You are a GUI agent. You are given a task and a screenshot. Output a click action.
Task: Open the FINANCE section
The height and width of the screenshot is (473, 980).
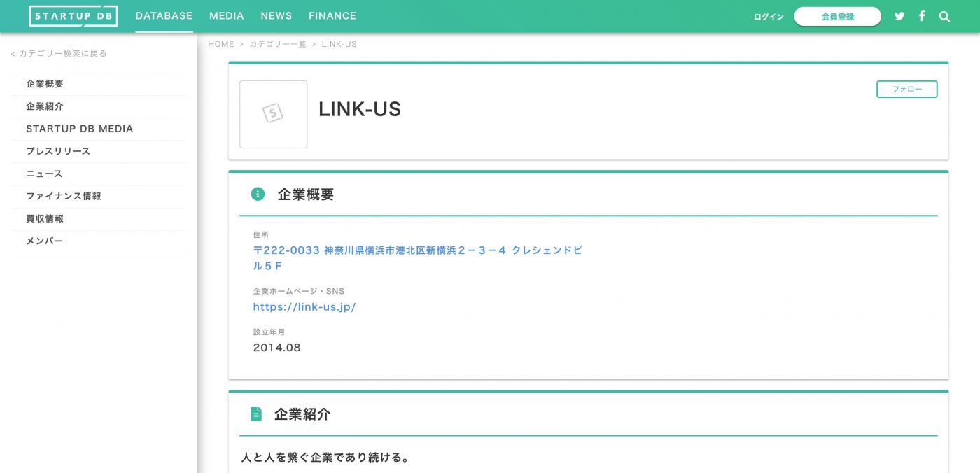click(332, 15)
